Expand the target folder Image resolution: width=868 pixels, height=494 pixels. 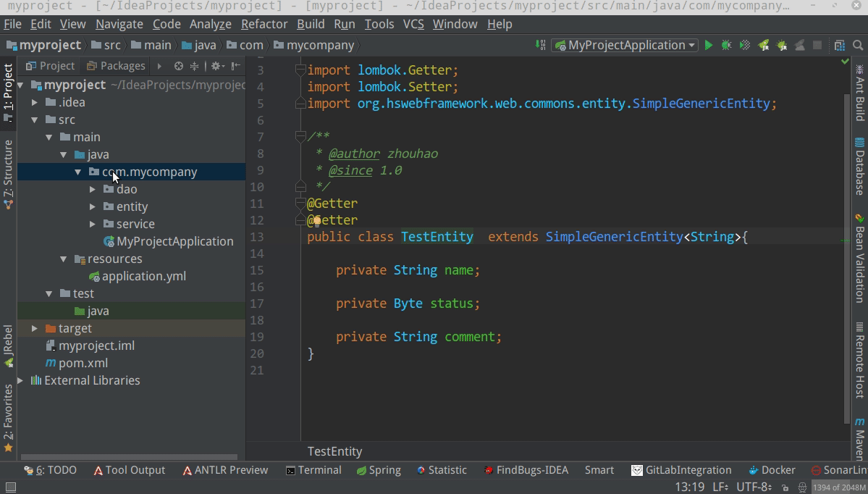coord(34,328)
